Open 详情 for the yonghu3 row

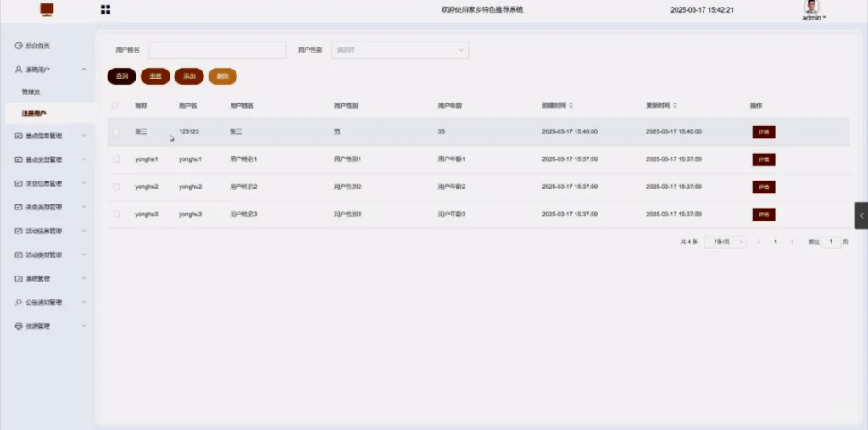[764, 215]
